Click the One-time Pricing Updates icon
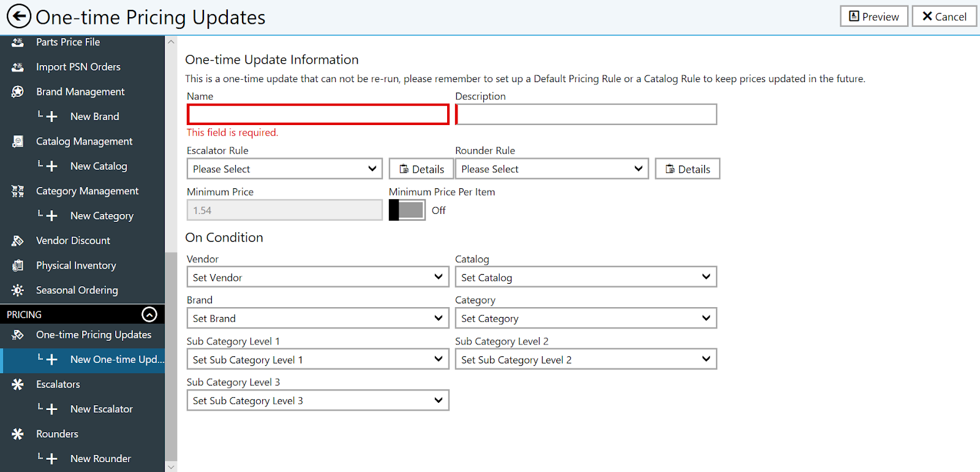The height and width of the screenshot is (472, 980). [x=18, y=335]
